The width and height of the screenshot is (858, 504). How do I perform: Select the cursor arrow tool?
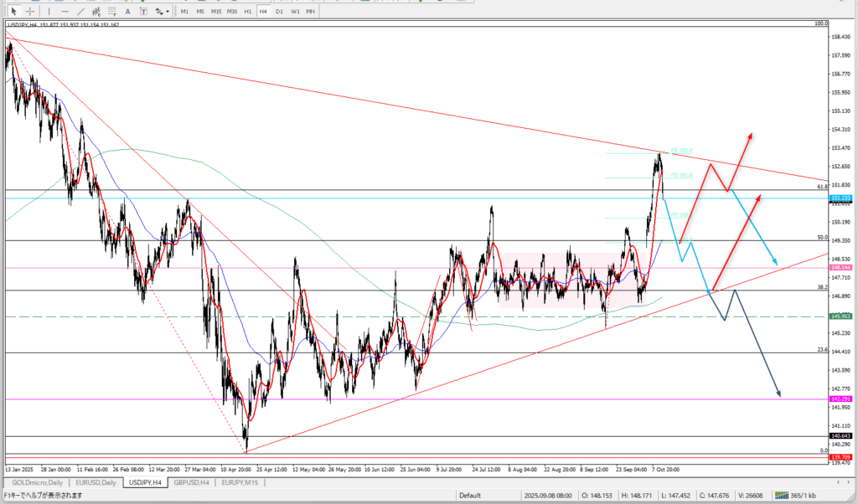[14, 12]
